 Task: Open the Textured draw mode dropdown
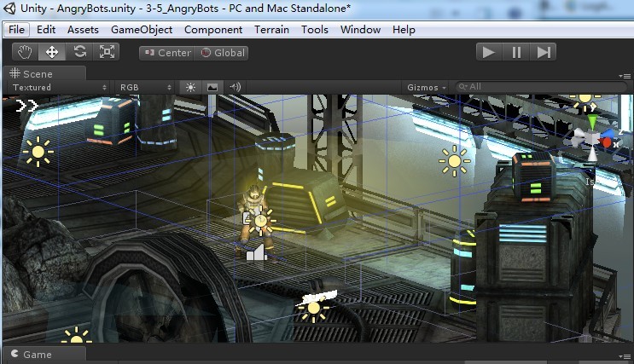click(59, 87)
